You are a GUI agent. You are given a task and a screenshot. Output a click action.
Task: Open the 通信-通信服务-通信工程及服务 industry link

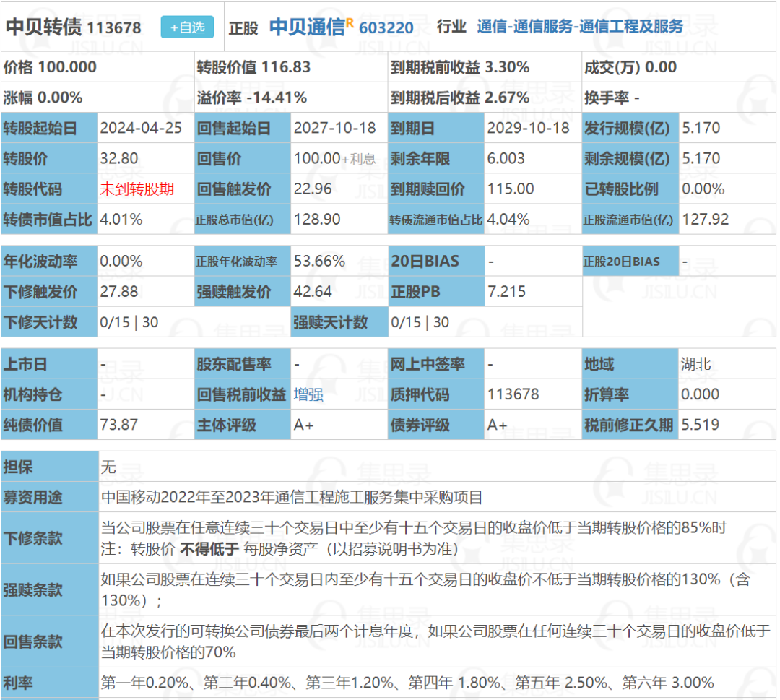coord(580,27)
